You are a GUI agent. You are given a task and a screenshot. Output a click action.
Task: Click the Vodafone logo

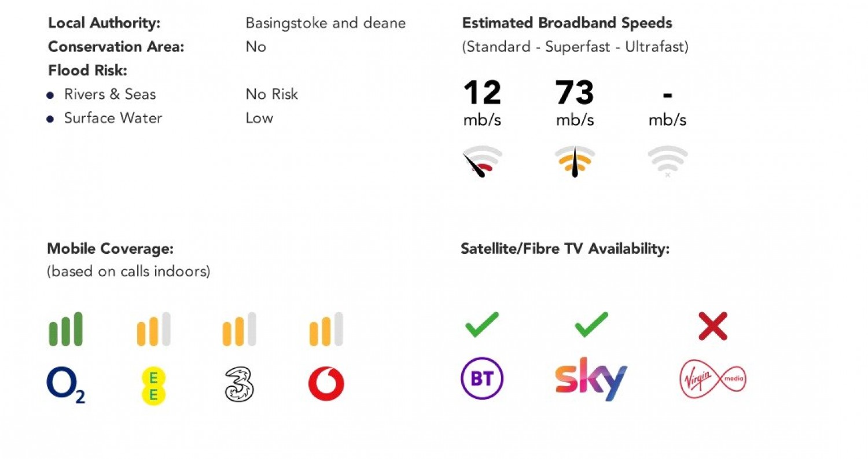326,384
